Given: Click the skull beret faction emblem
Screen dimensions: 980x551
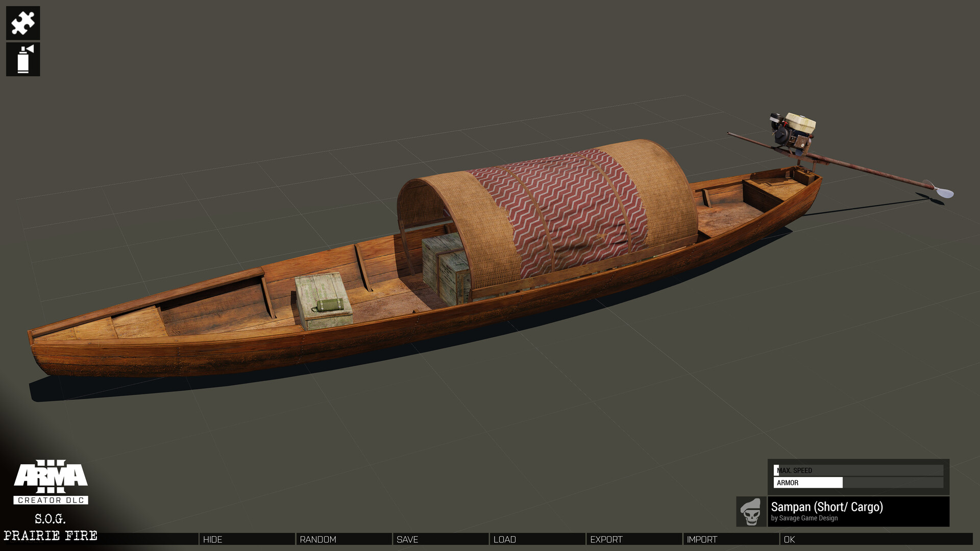Looking at the screenshot, I should click(x=750, y=512).
